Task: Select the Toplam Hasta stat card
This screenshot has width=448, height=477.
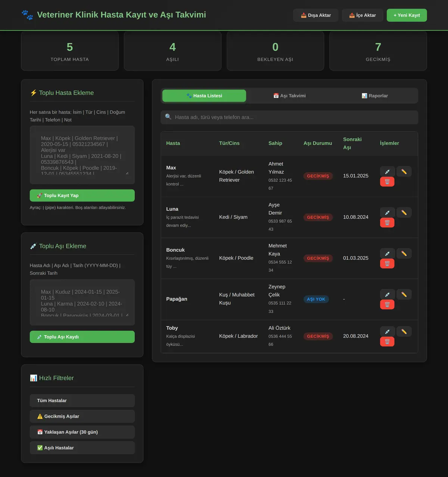Action: pyautogui.click(x=70, y=51)
